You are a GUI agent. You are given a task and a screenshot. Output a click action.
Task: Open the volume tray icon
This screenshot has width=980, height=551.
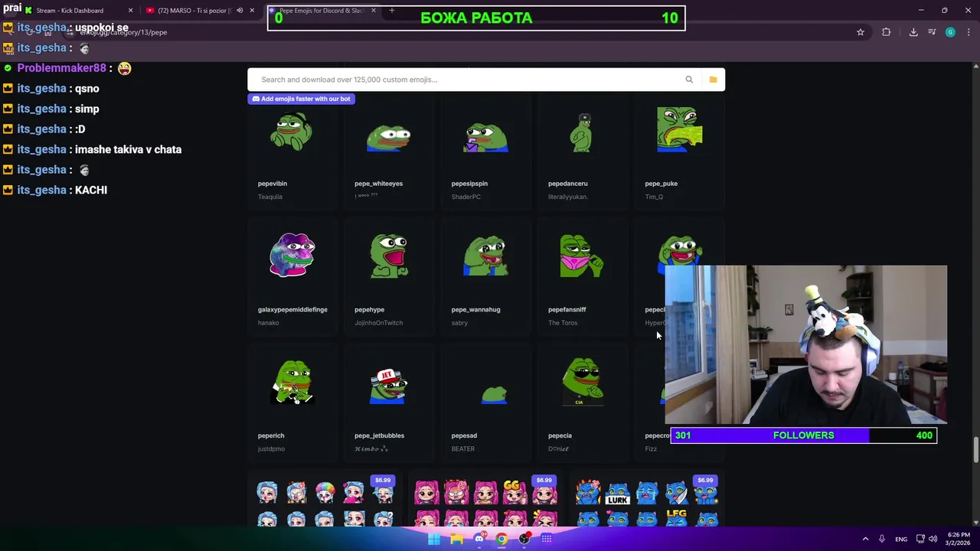(x=933, y=539)
